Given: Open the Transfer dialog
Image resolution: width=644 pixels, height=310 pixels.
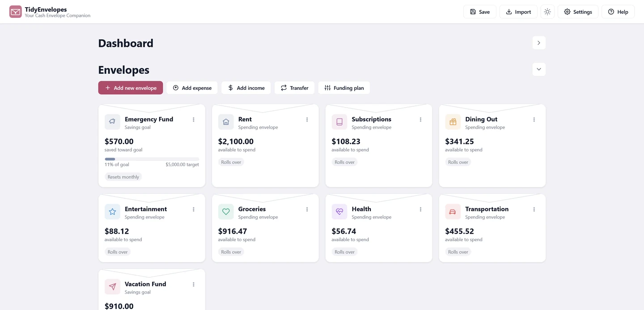Looking at the screenshot, I should tap(295, 88).
